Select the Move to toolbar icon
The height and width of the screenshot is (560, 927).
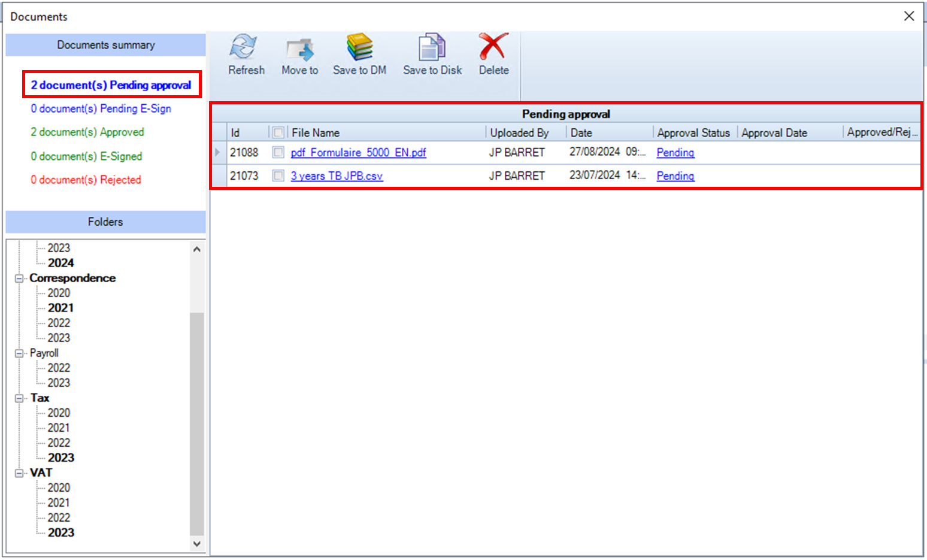300,49
